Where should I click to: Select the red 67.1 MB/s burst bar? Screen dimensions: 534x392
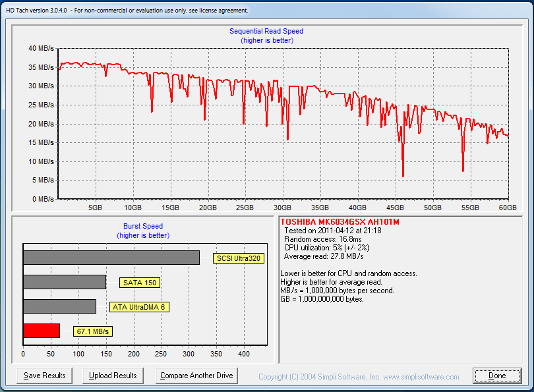pyautogui.click(x=41, y=331)
